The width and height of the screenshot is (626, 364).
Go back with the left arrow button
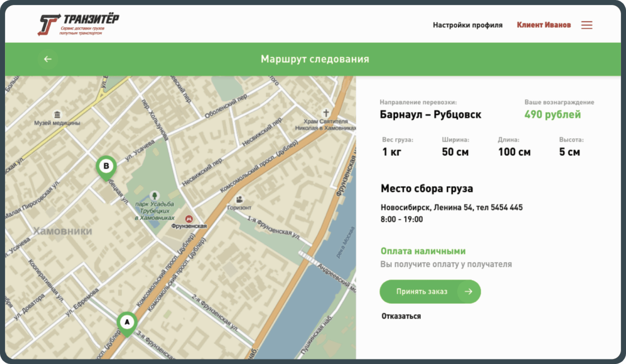point(48,59)
